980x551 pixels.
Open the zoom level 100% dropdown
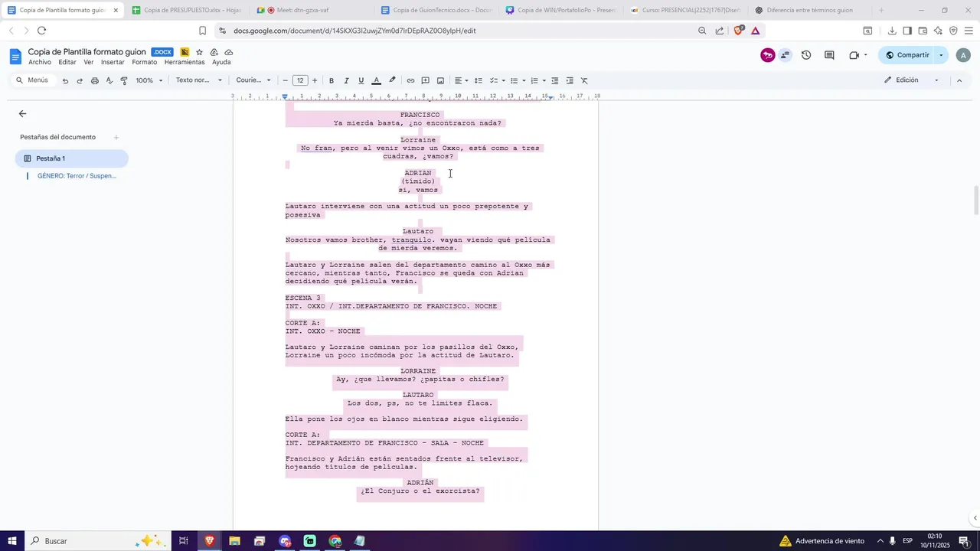click(149, 80)
